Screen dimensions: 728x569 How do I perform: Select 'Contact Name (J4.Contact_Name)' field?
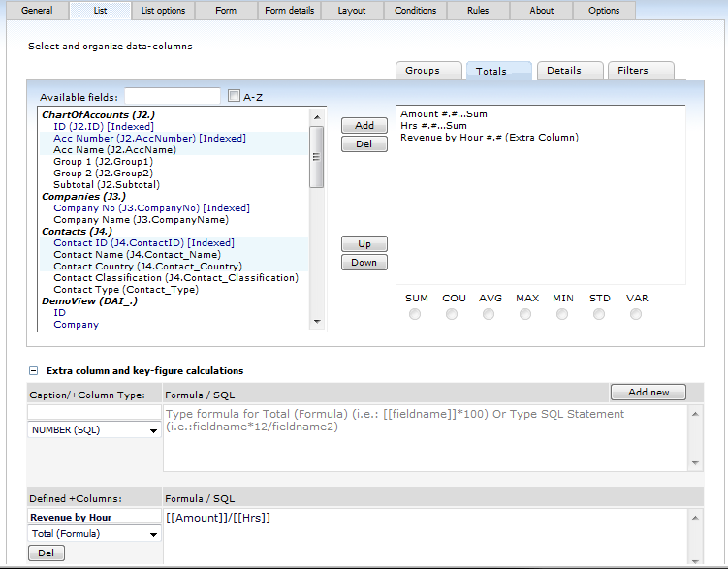[137, 254]
